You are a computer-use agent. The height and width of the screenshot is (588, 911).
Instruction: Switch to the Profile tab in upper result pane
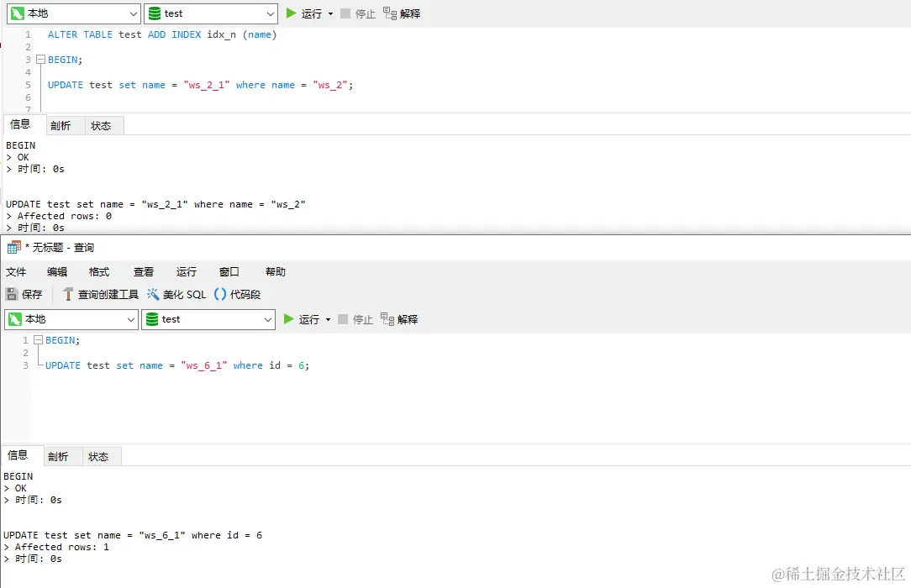click(x=61, y=125)
